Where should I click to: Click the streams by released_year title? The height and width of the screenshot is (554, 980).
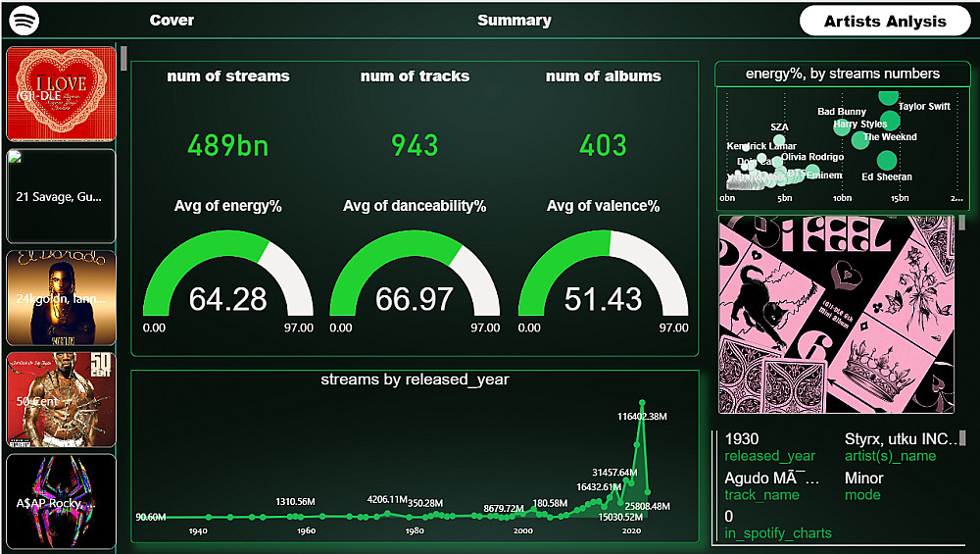(415, 379)
